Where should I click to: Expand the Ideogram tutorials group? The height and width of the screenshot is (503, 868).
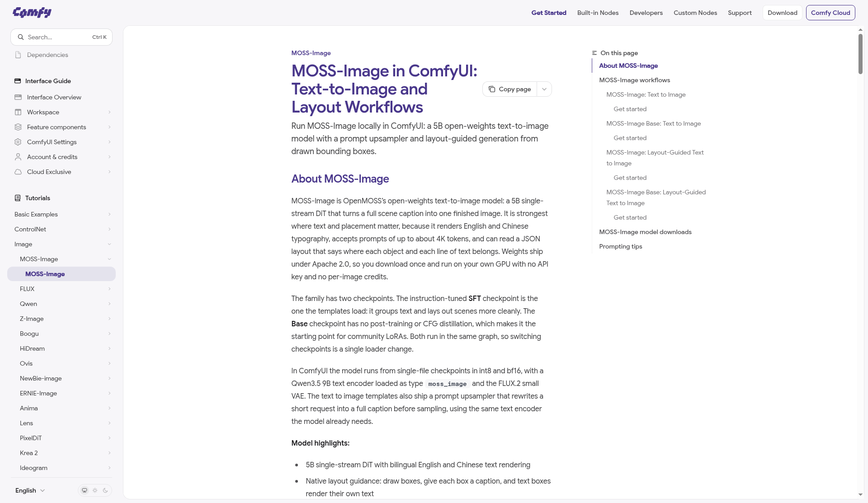coord(61,468)
